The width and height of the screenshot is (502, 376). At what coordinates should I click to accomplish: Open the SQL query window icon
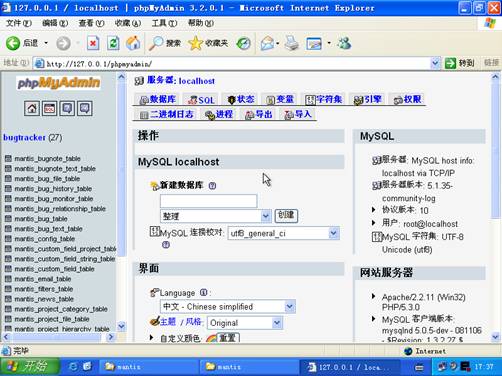pyautogui.click(x=49, y=109)
